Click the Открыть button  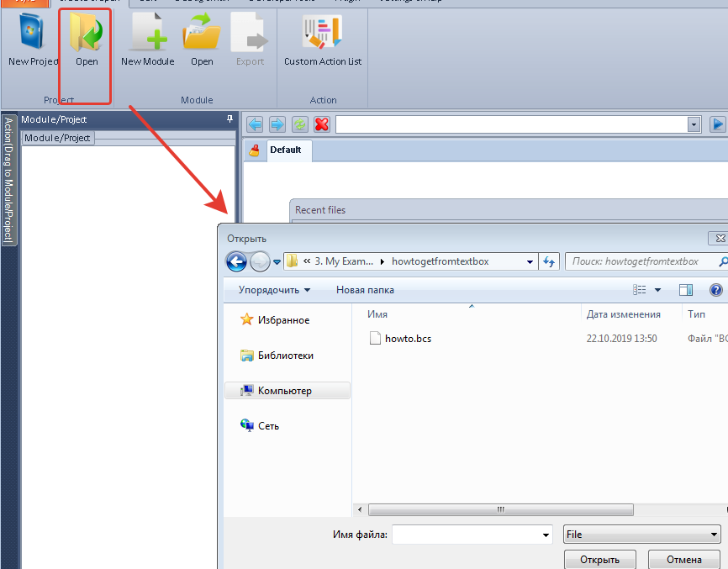tap(600, 560)
